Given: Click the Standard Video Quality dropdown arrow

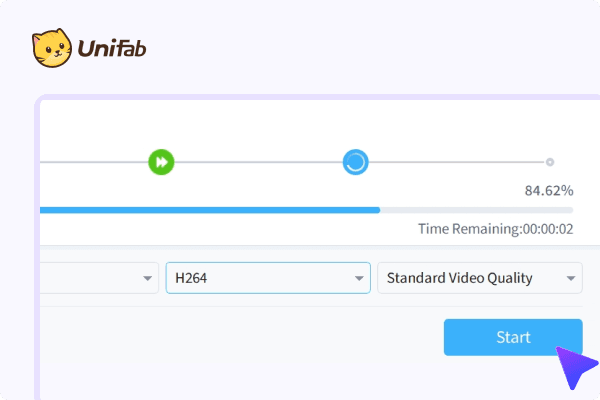Looking at the screenshot, I should [x=572, y=278].
